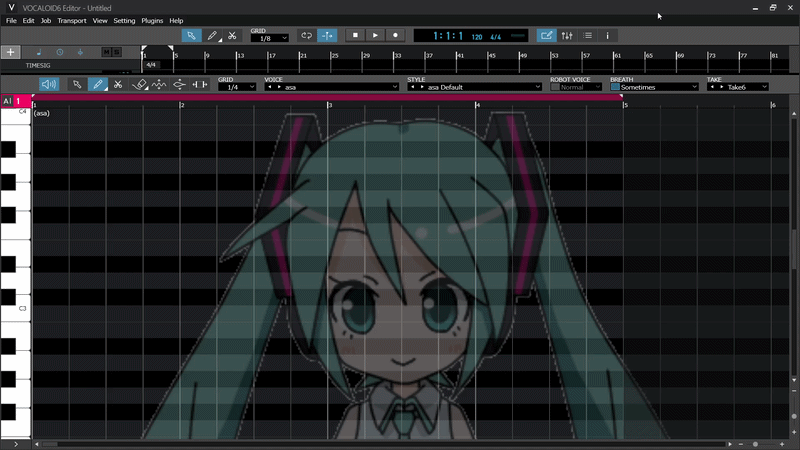Toggle time signature clock icon
The height and width of the screenshot is (450, 800).
click(x=60, y=52)
